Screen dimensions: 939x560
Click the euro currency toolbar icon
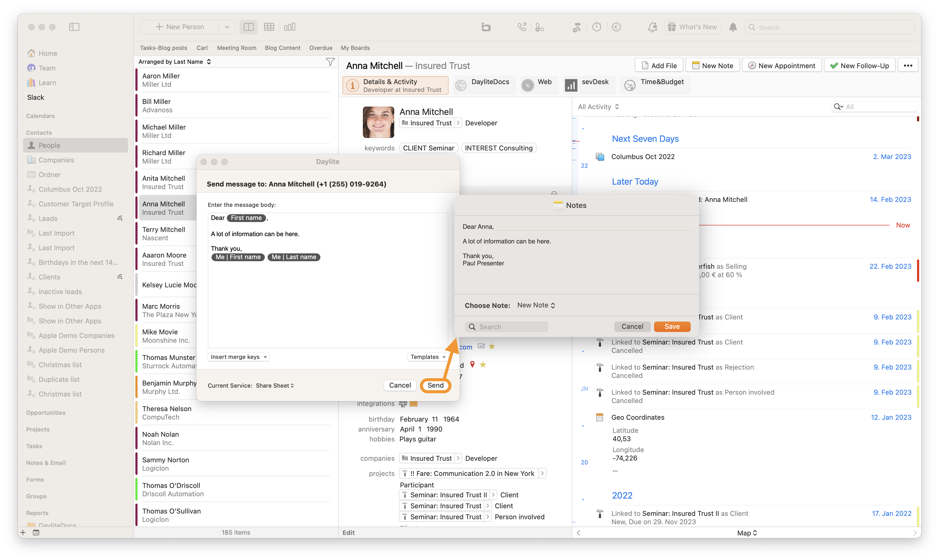[x=616, y=27]
